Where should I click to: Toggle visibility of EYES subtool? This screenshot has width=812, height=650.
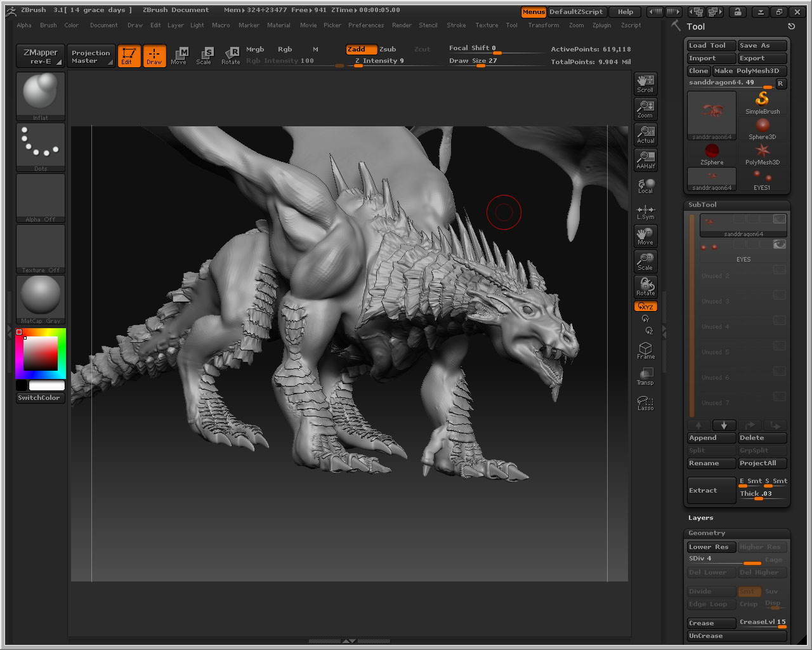click(779, 244)
